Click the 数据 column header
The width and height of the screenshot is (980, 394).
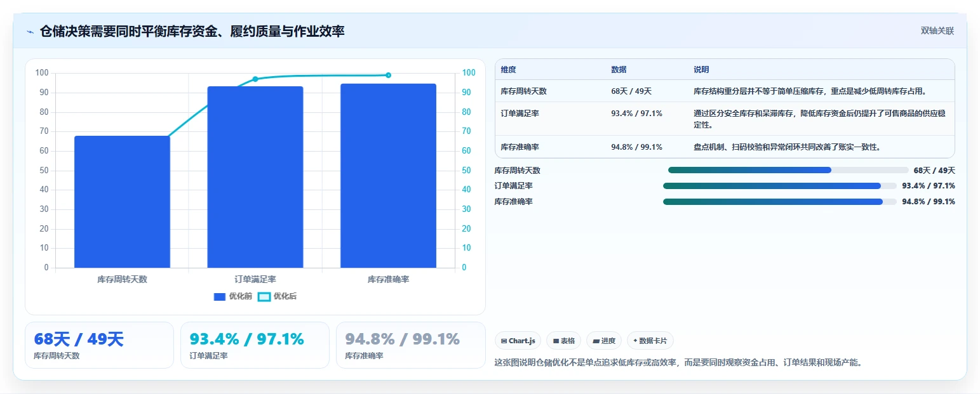(x=619, y=70)
